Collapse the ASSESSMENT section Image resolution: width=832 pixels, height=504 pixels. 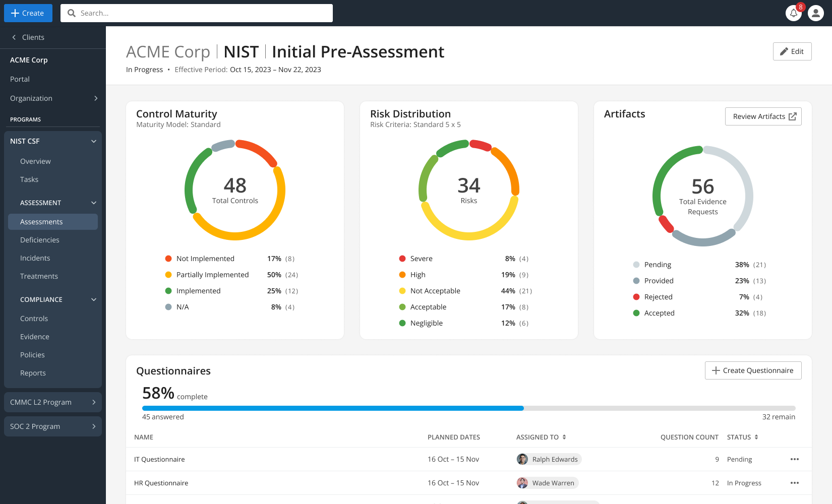tap(94, 203)
